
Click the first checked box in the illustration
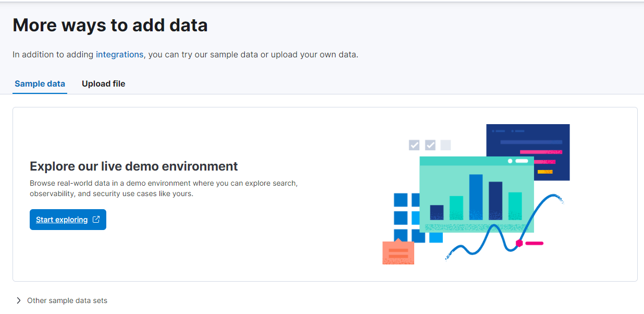(414, 145)
